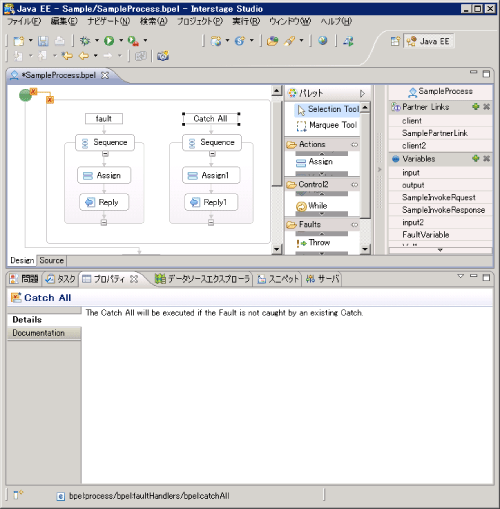Collapse the Catch All Sequence with minus toggle
Screen dimensions: 500x509
[x=212, y=154]
